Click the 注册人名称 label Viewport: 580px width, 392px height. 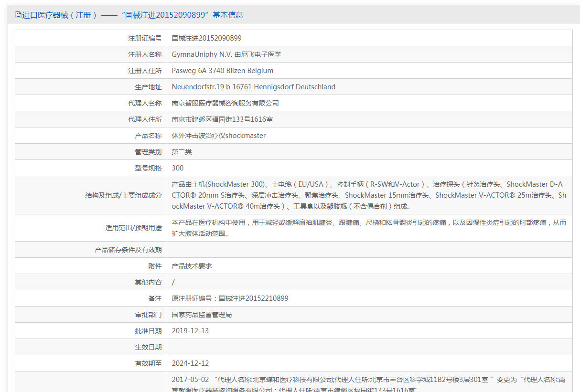coord(145,54)
